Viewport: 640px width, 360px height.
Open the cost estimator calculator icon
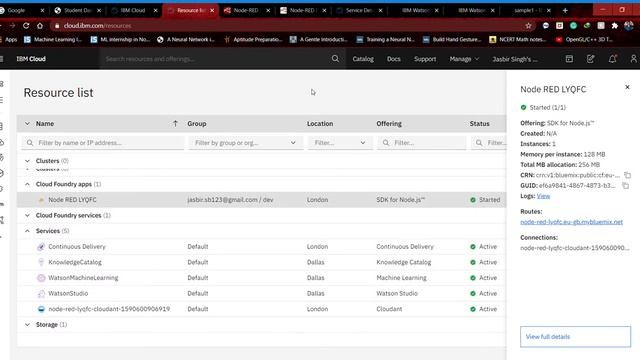(569, 59)
